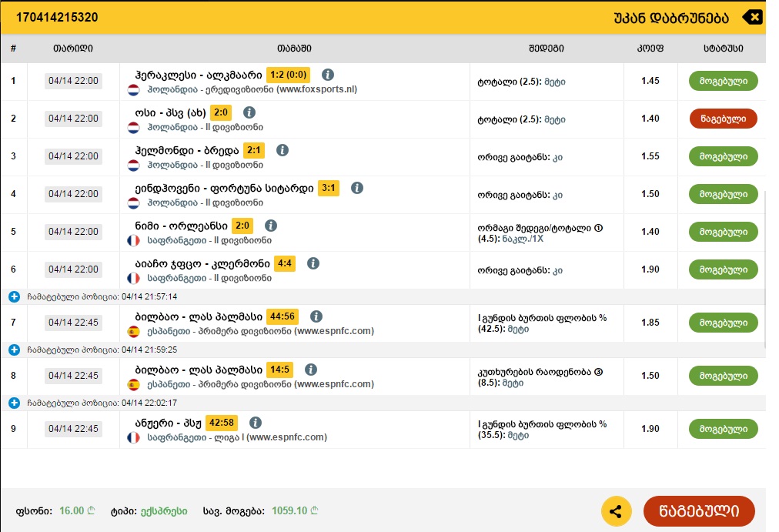Screen dimensions: 779x532
Task: Expand added position at 22:02:17
Action: point(14,403)
